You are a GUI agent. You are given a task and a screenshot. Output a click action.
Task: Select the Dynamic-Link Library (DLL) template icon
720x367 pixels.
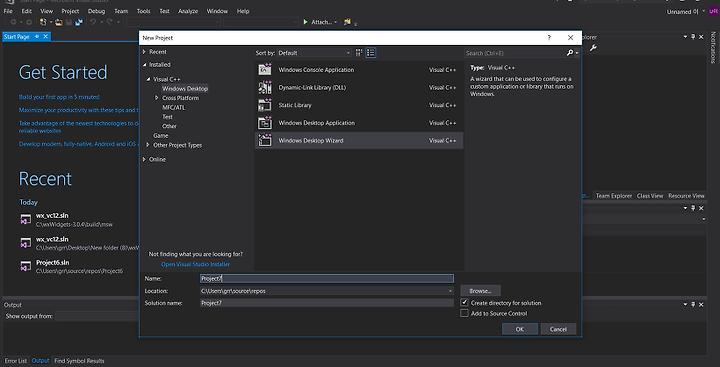(265, 87)
